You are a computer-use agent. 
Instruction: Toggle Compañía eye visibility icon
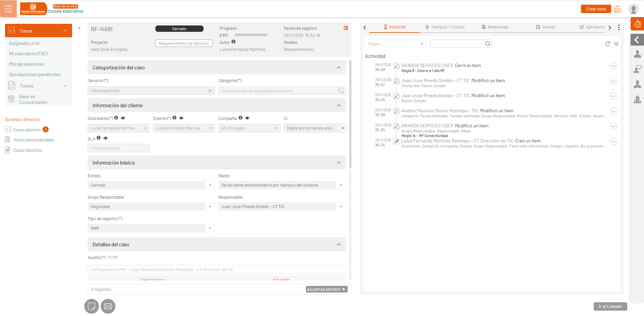coord(248,118)
